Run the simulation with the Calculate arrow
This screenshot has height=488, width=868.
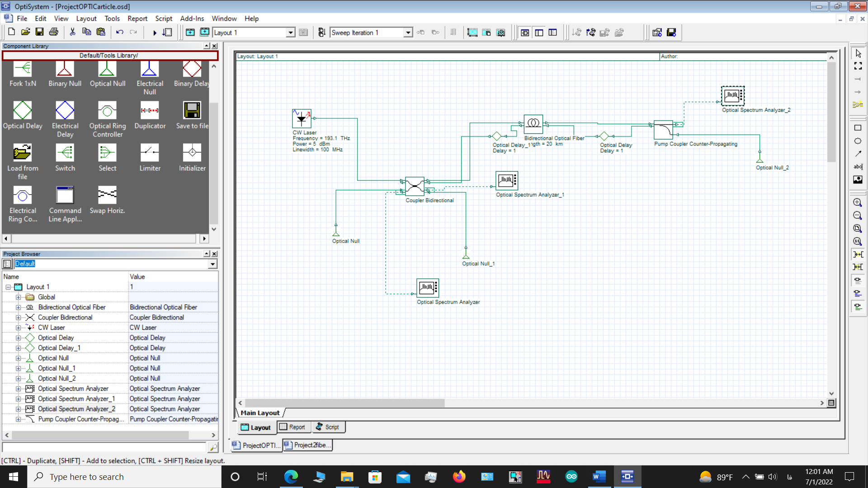click(154, 32)
